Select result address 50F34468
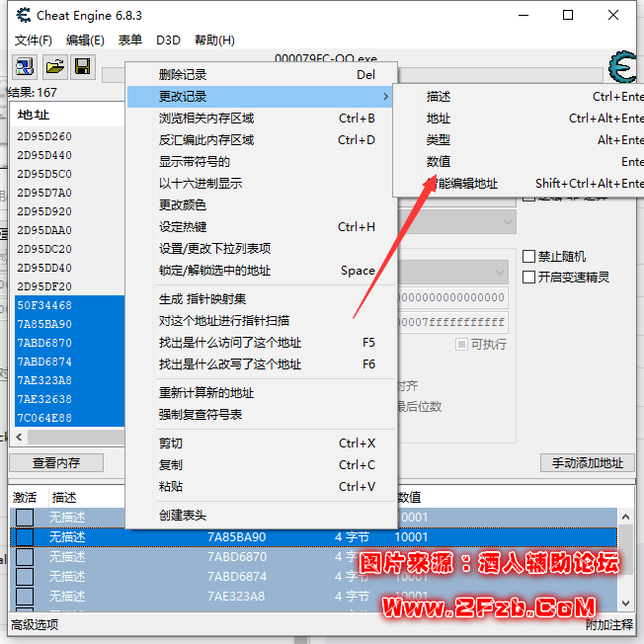This screenshot has width=644, height=644. tap(70, 305)
